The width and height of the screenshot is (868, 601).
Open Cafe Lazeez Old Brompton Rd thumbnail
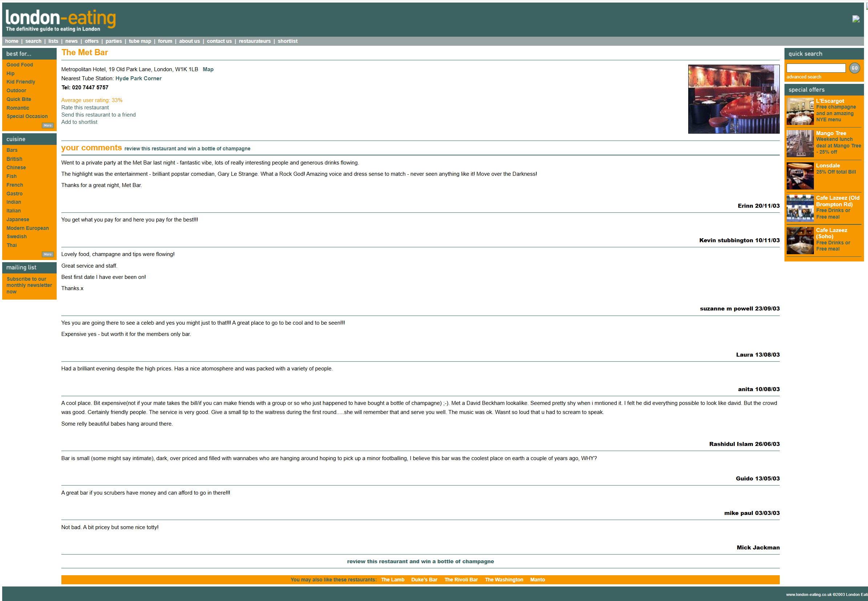pos(800,208)
